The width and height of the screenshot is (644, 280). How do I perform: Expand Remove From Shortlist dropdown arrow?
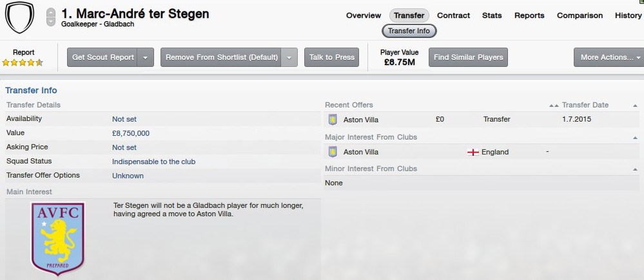tap(290, 57)
